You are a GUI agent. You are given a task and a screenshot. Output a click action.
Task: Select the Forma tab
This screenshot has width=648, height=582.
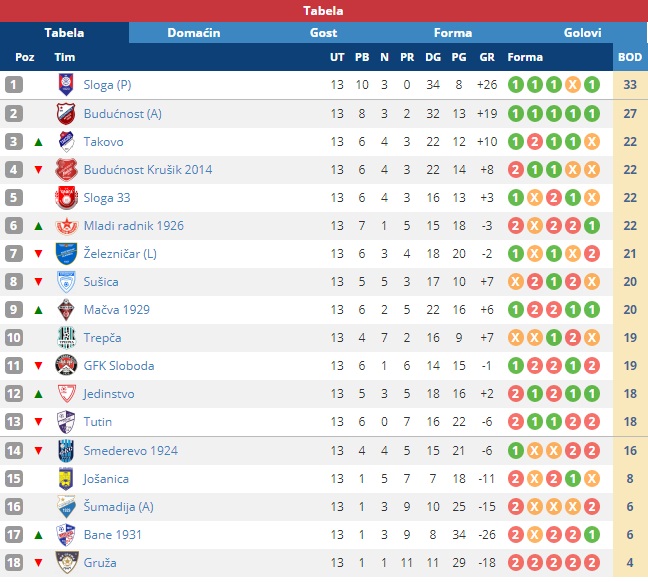tap(453, 33)
